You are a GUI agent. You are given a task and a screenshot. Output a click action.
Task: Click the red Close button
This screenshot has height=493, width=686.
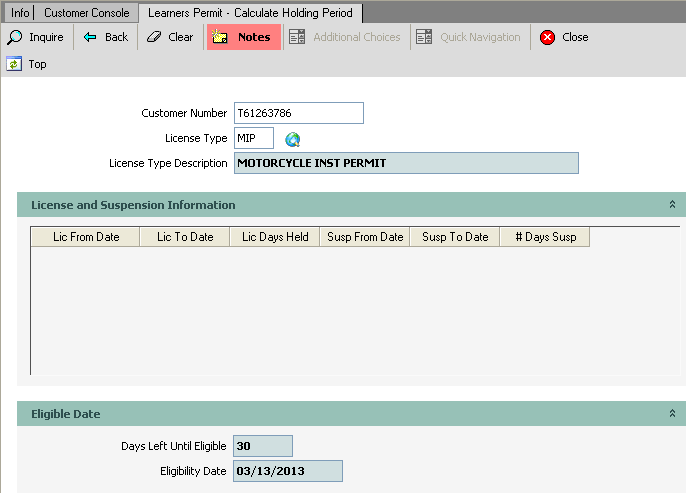coord(564,37)
